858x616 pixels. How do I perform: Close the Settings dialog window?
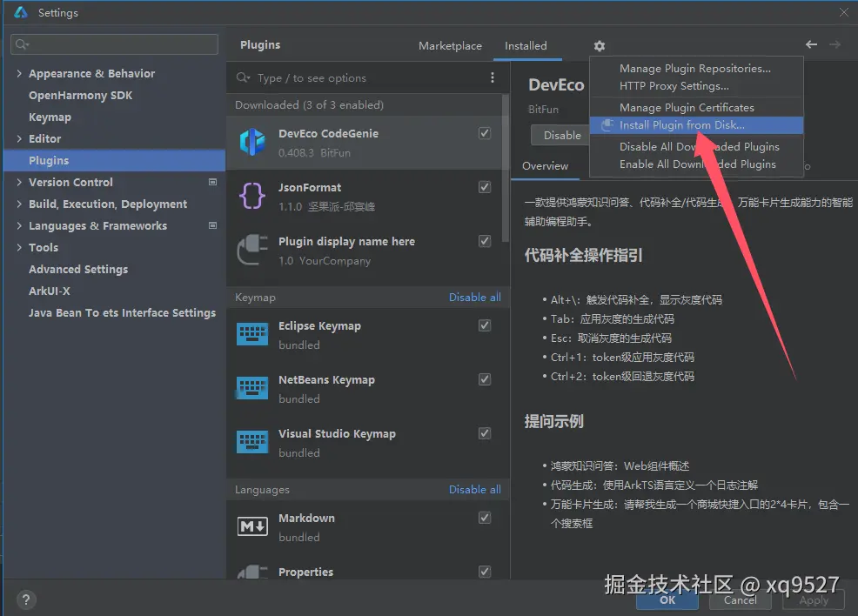tap(844, 12)
